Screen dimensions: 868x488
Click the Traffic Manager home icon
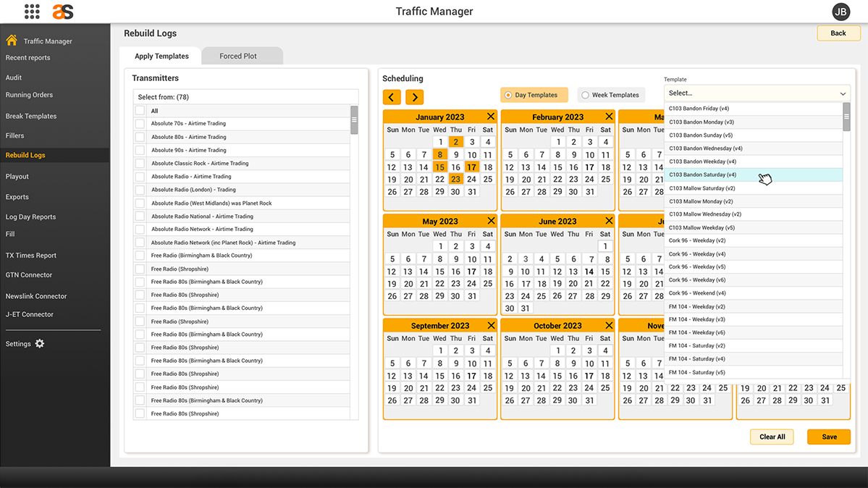tap(12, 41)
